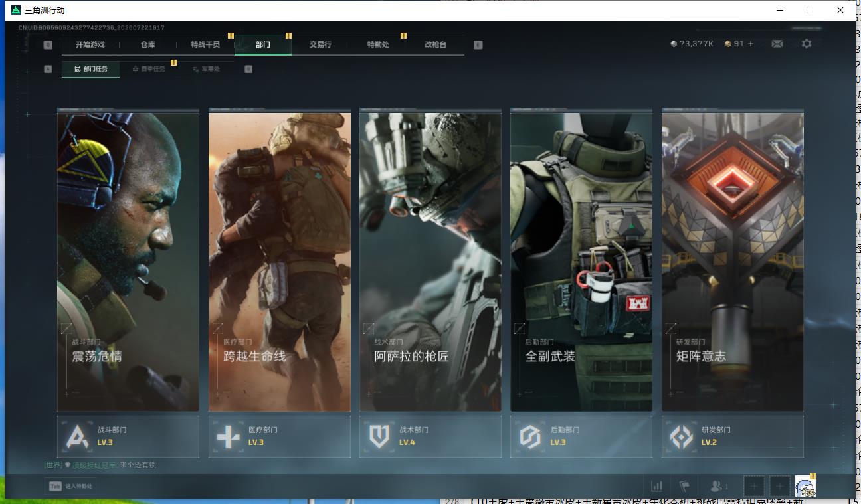Click the Tab 进入特勤处 button
Image resolution: width=861 pixels, height=504 pixels.
click(71, 487)
